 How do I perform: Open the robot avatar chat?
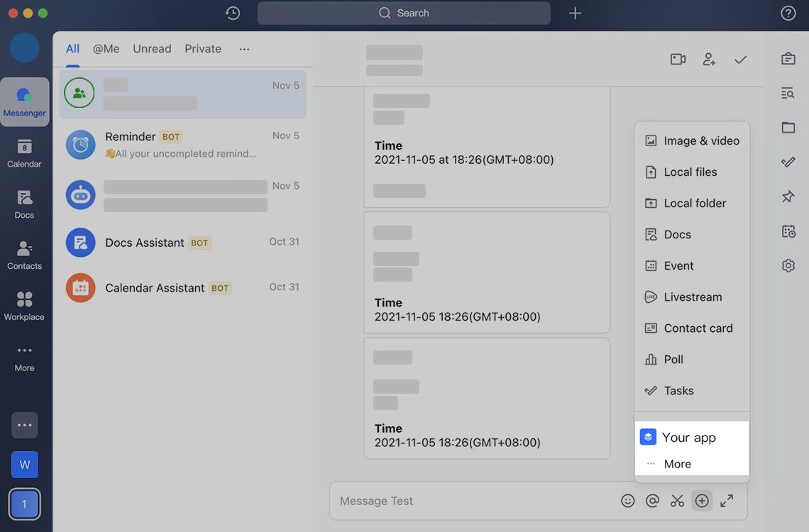click(182, 195)
